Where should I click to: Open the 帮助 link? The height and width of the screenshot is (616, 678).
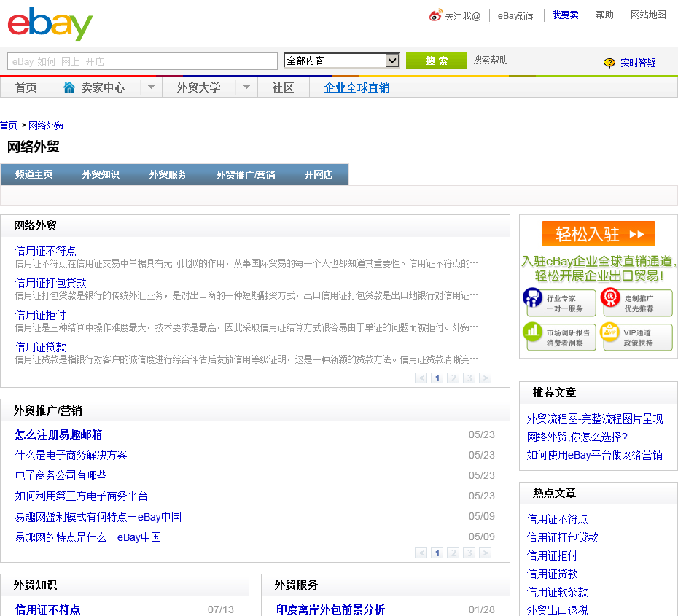(604, 15)
